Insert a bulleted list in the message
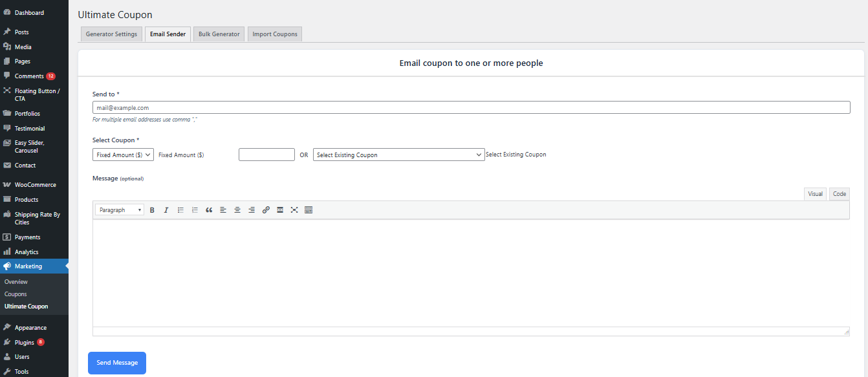868x377 pixels. pyautogui.click(x=180, y=210)
